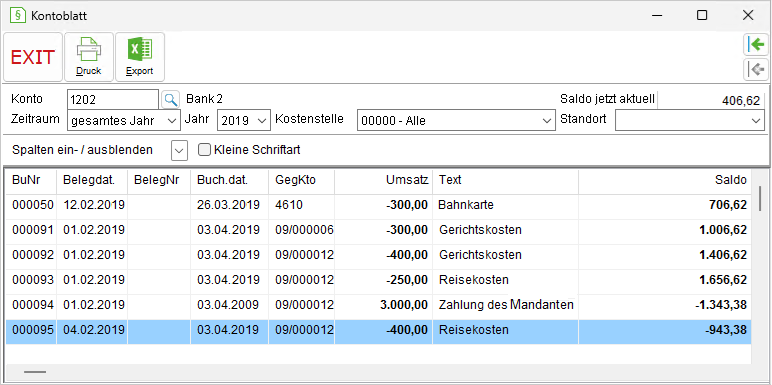Select booking row 000093
The image size is (772, 385).
tap(379, 280)
